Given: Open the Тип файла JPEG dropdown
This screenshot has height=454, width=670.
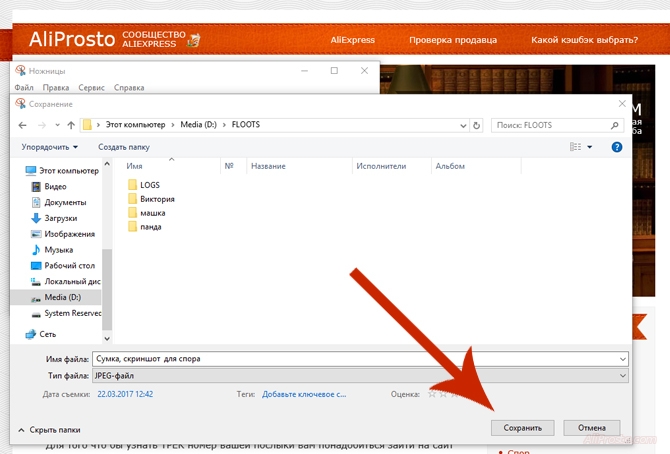Looking at the screenshot, I should coord(358,375).
